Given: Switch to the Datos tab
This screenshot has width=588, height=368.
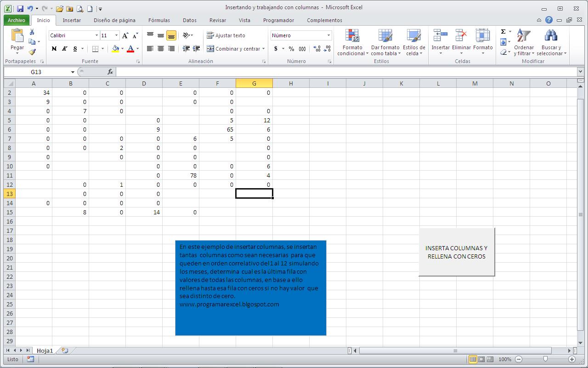Looking at the screenshot, I should point(190,20).
